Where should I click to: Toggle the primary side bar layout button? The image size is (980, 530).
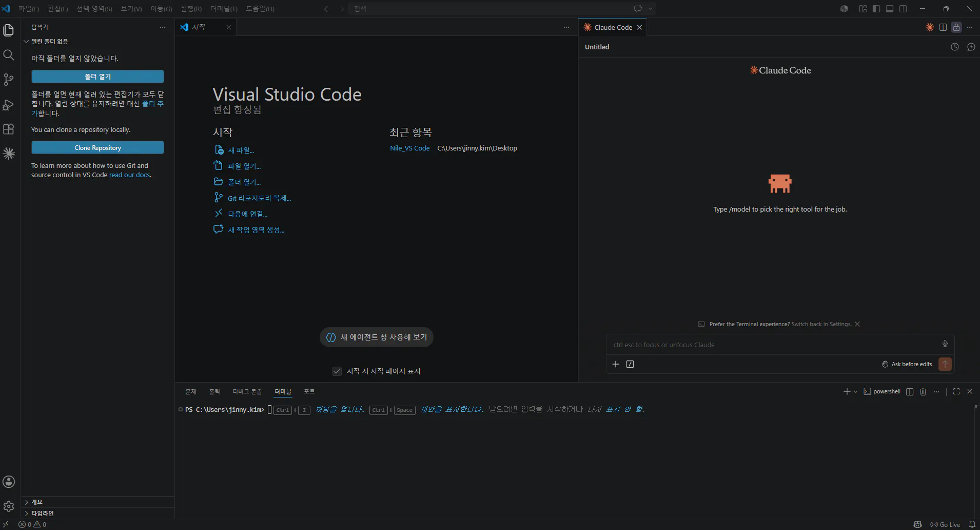point(876,9)
